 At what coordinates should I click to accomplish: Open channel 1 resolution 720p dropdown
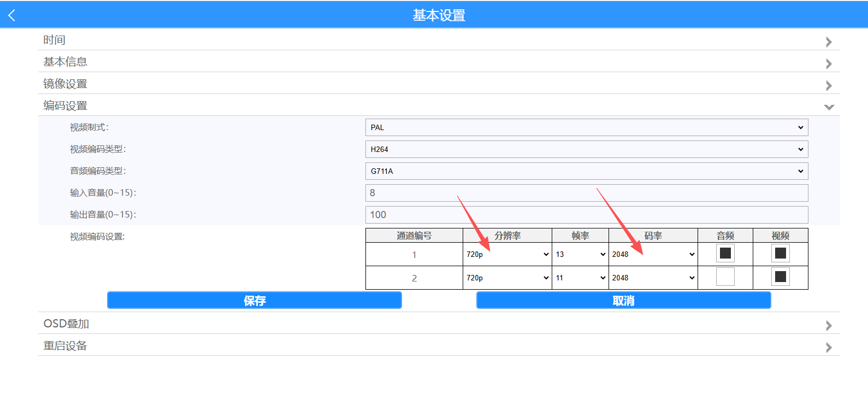click(507, 254)
